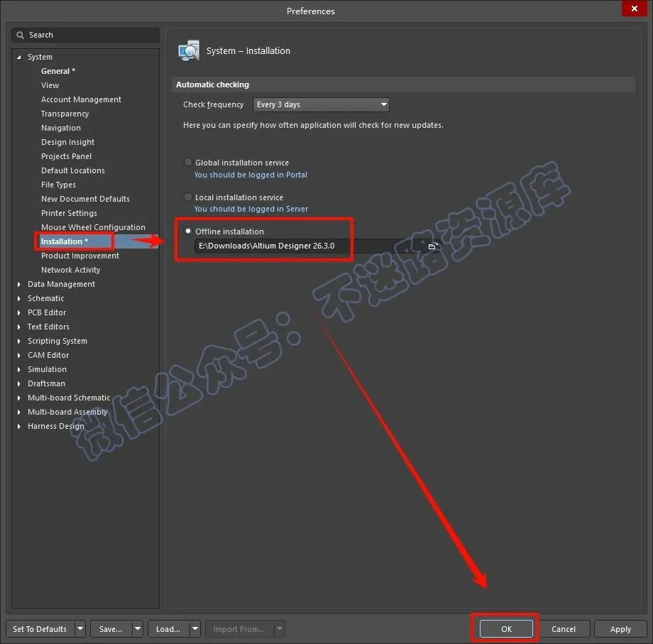The width and height of the screenshot is (653, 644).
Task: Click the Cancel button
Action: 563,628
